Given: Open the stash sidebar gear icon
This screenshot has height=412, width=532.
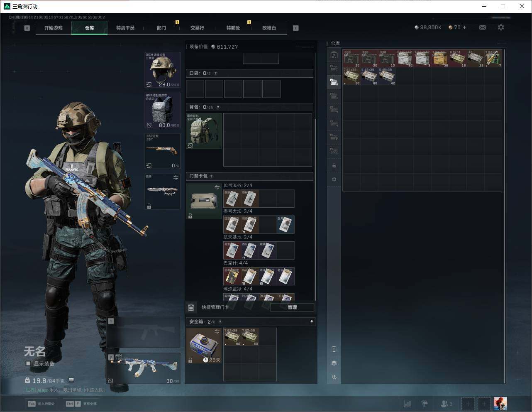Looking at the screenshot, I should (x=334, y=179).
